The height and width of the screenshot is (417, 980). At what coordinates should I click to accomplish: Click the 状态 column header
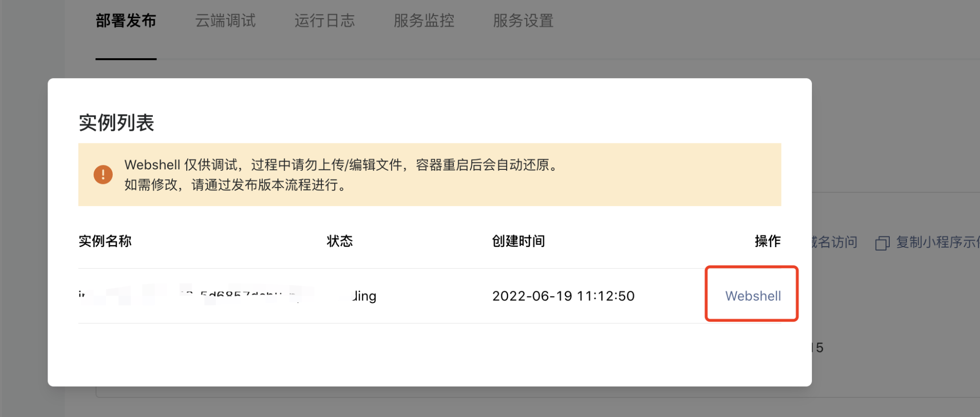[x=340, y=241]
